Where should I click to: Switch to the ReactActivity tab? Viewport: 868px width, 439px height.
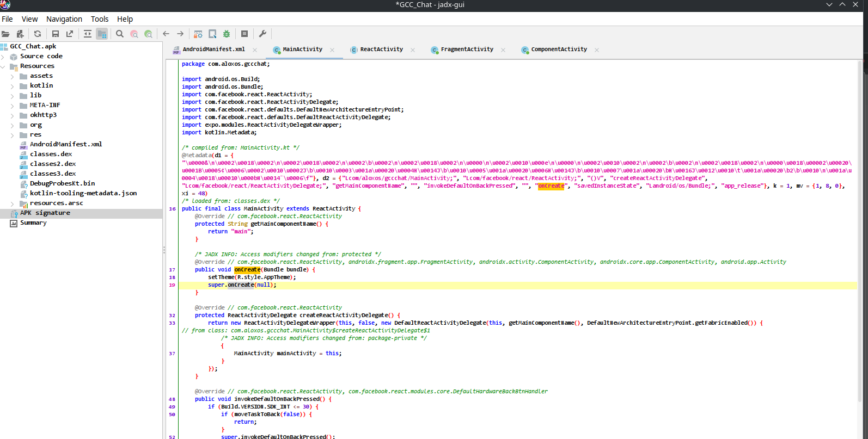[x=381, y=50]
